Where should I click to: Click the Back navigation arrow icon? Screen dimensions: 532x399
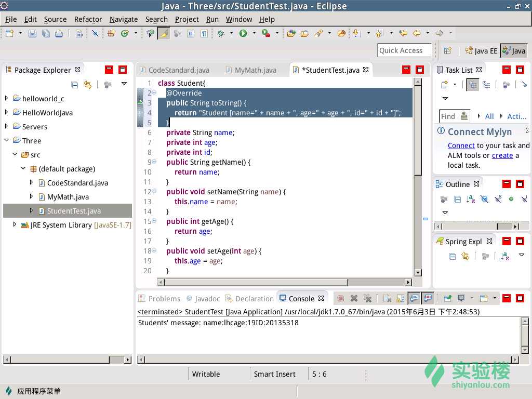tap(417, 33)
